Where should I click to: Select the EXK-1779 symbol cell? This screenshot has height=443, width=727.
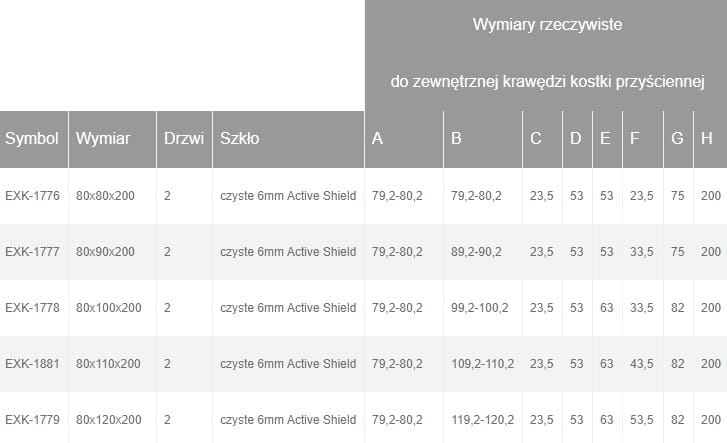(x=31, y=420)
